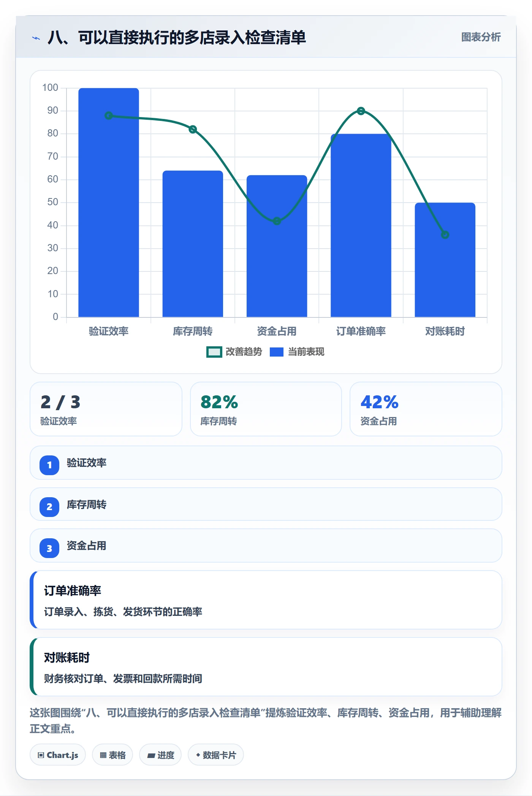Click the y-axis value 100
The width and height of the screenshot is (532, 796).
[50, 88]
